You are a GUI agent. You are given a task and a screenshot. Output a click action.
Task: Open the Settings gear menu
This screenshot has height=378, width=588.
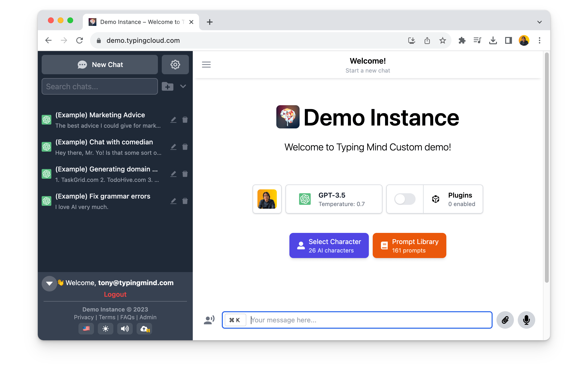175,65
